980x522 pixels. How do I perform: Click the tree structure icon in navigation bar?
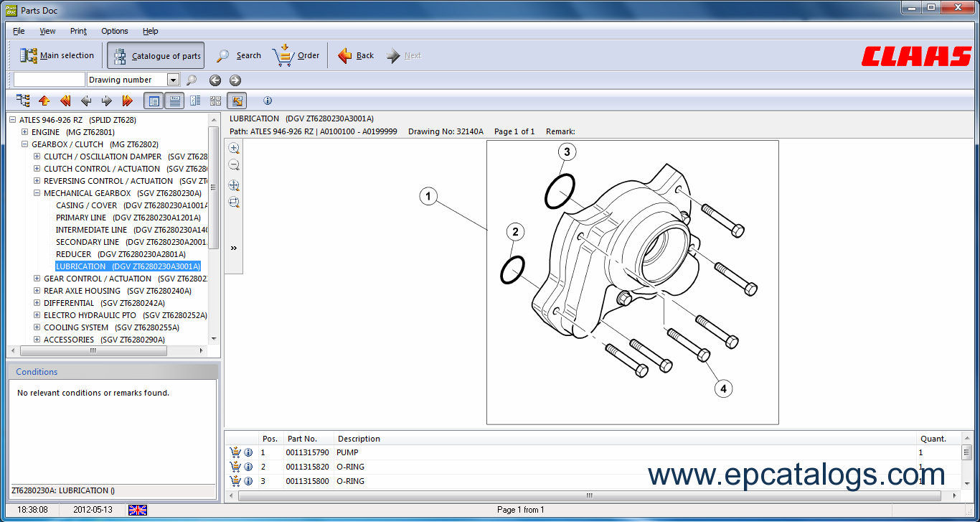coord(24,101)
